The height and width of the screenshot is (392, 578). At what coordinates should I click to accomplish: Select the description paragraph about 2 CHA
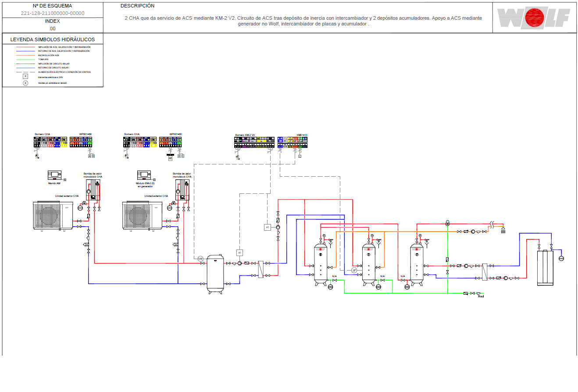(x=303, y=21)
